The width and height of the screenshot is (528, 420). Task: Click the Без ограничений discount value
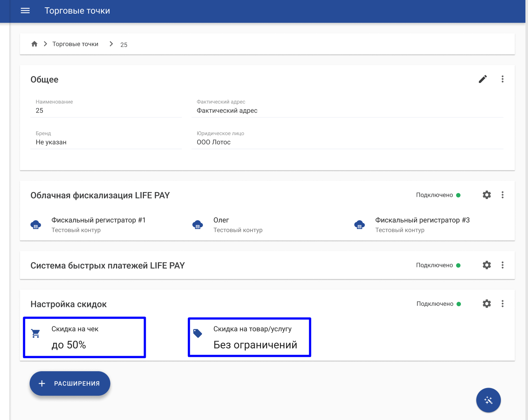255,345
